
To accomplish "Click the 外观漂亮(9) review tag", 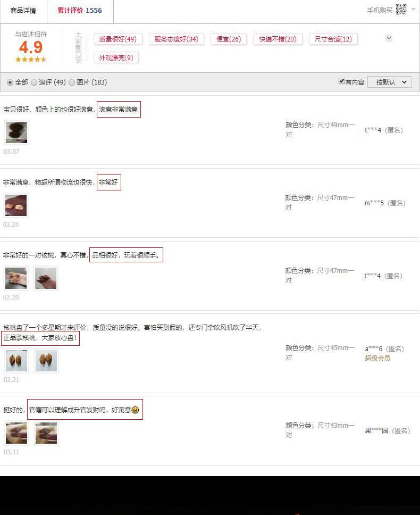I will click(116, 58).
